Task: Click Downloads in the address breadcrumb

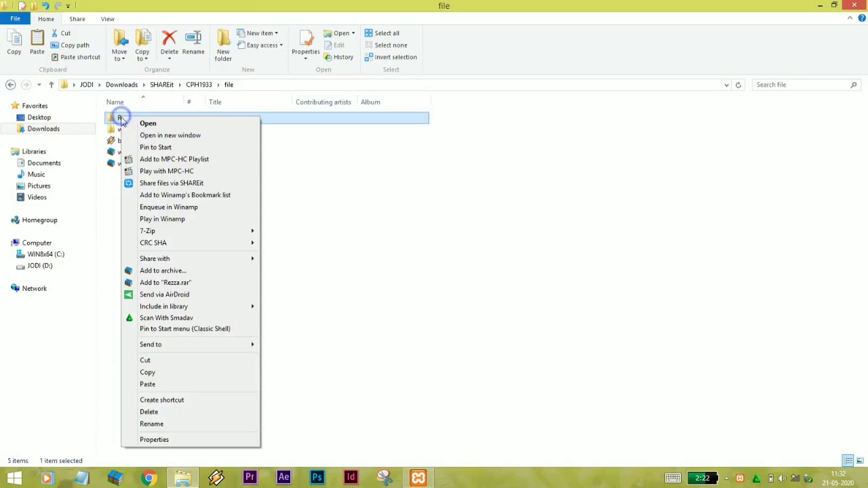Action: coord(121,85)
